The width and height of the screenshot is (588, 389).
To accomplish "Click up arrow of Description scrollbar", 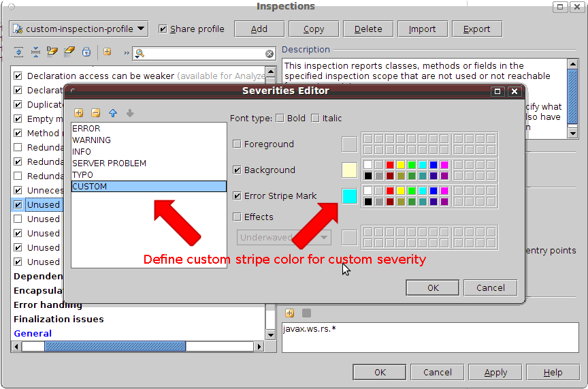I will coord(572,64).
